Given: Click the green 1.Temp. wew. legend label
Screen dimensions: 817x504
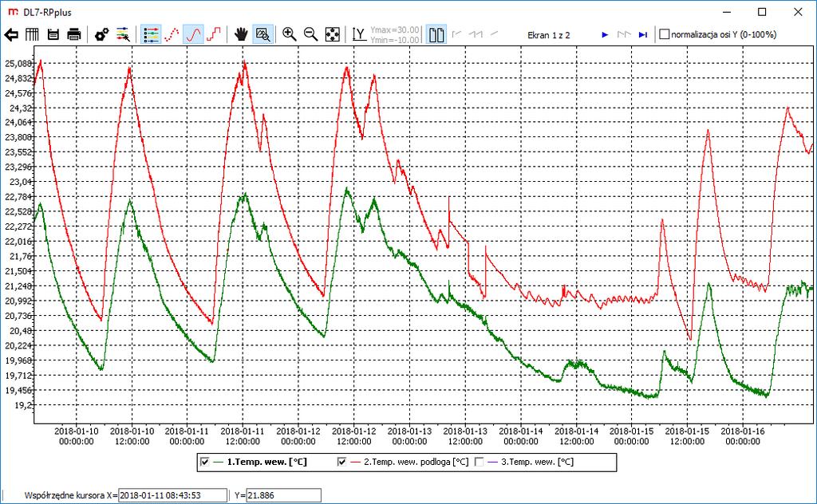Looking at the screenshot, I should [266, 462].
